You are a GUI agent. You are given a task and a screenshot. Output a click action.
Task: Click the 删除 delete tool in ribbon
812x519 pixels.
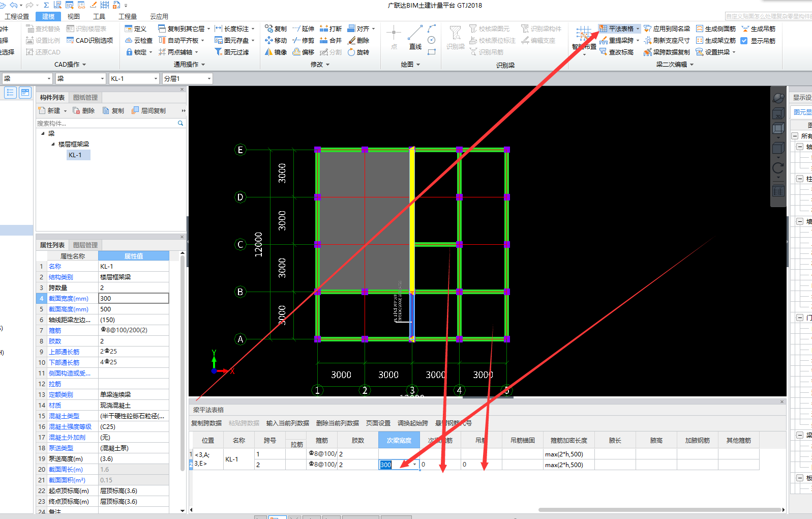pos(358,40)
